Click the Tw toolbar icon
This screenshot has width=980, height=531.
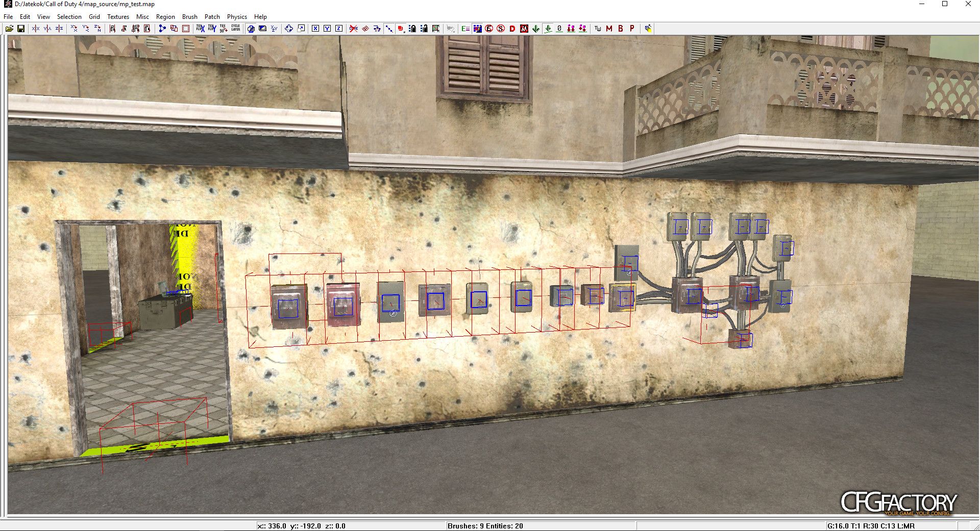pyautogui.click(x=598, y=29)
